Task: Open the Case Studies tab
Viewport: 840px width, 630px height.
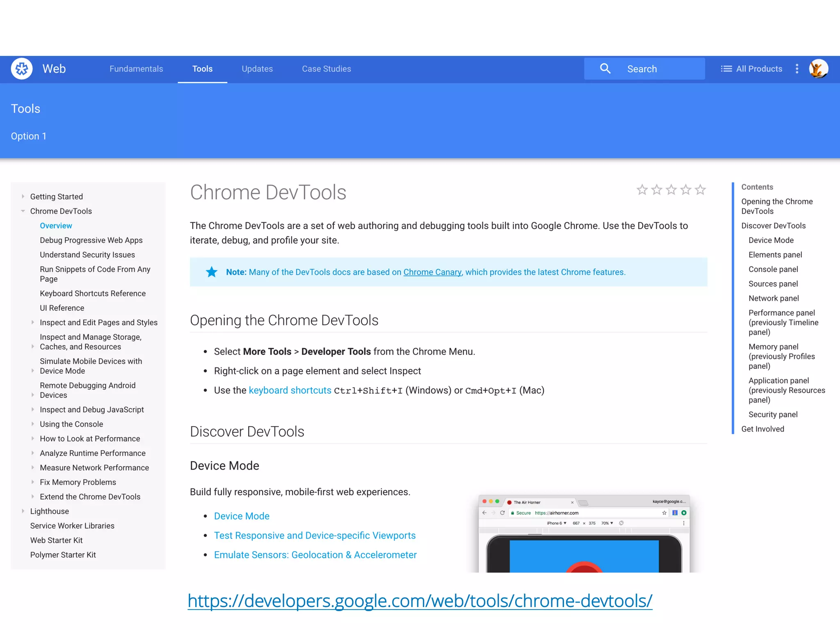Action: pyautogui.click(x=326, y=69)
